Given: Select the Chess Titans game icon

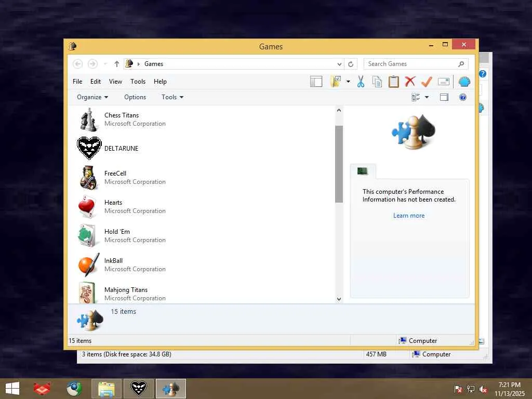Looking at the screenshot, I should [88, 119].
